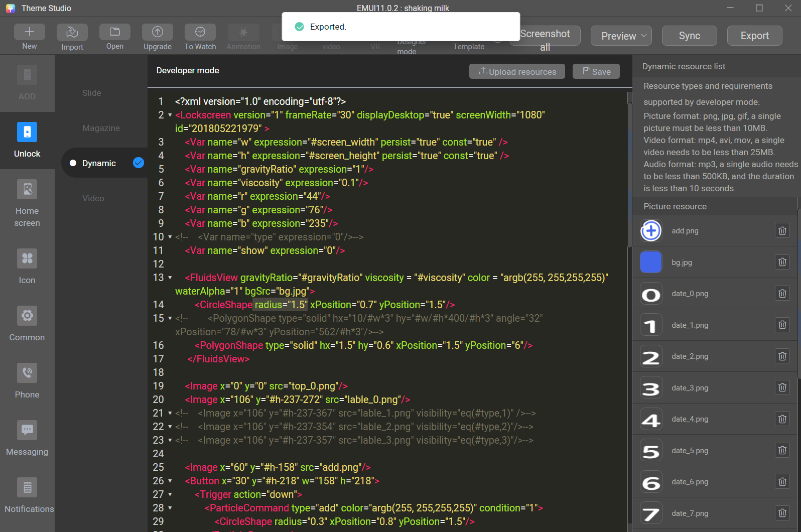Select the Dynamic unlock radio option
Image resolution: width=801 pixels, height=532 pixels.
tap(73, 163)
